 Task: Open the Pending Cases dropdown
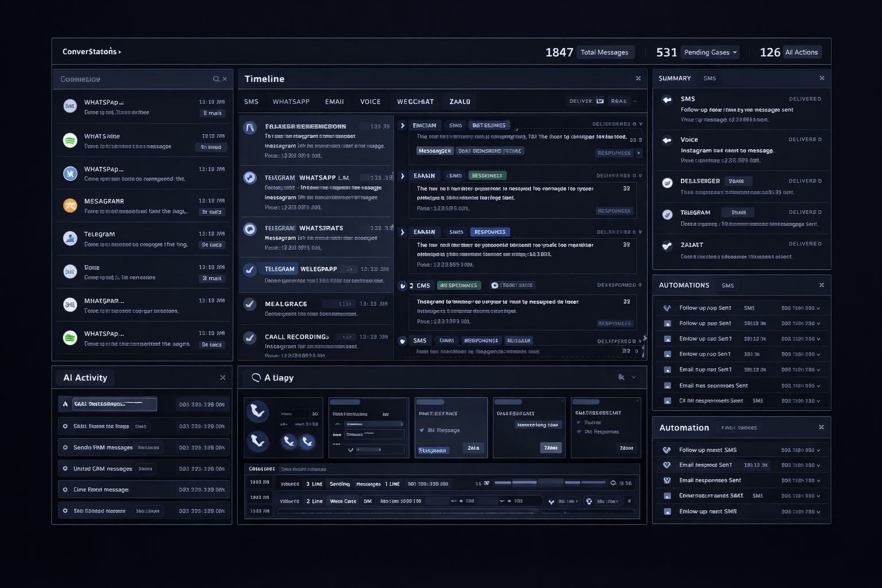(710, 52)
